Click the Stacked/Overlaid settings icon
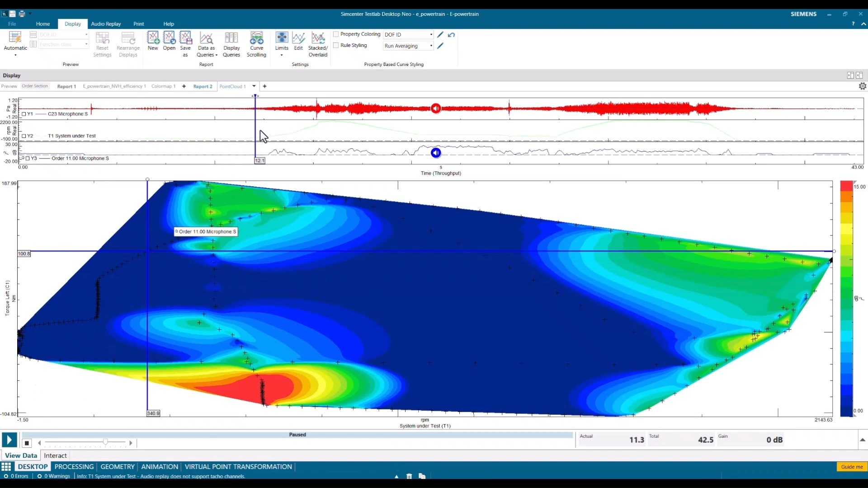 click(x=318, y=44)
